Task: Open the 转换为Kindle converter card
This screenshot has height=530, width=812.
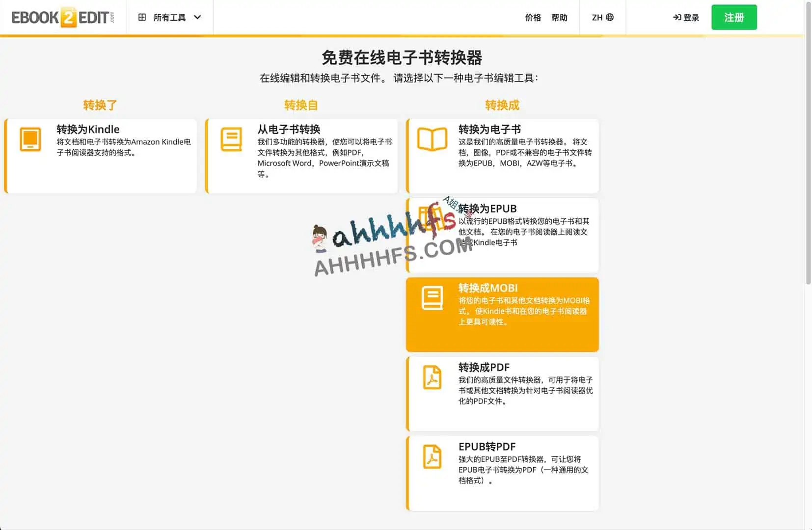Action: click(x=101, y=155)
